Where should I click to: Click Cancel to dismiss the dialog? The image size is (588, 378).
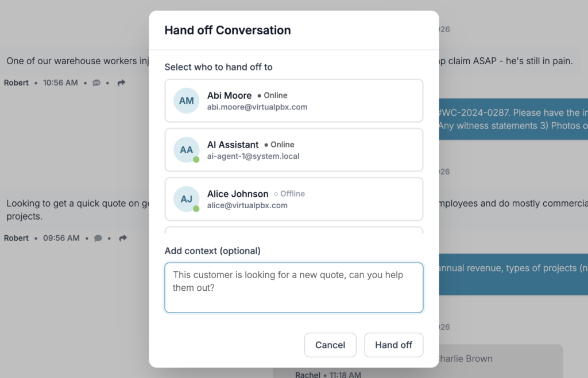tap(330, 345)
